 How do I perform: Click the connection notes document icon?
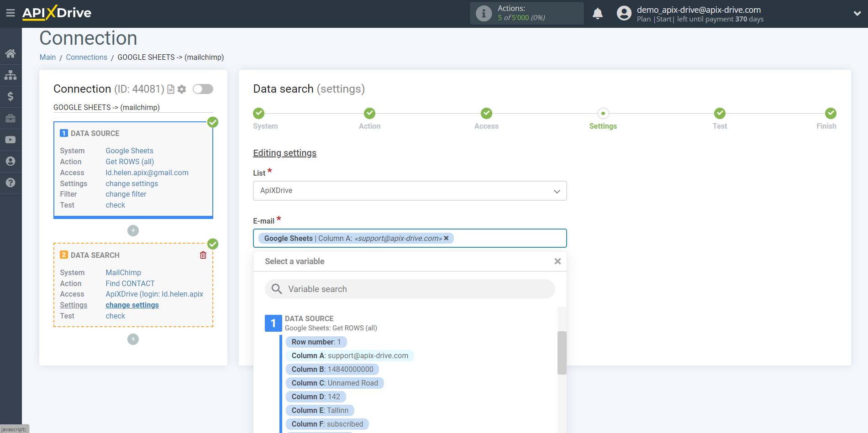(x=171, y=89)
